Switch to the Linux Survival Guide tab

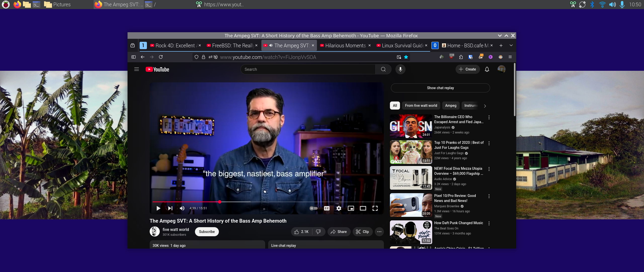403,46
